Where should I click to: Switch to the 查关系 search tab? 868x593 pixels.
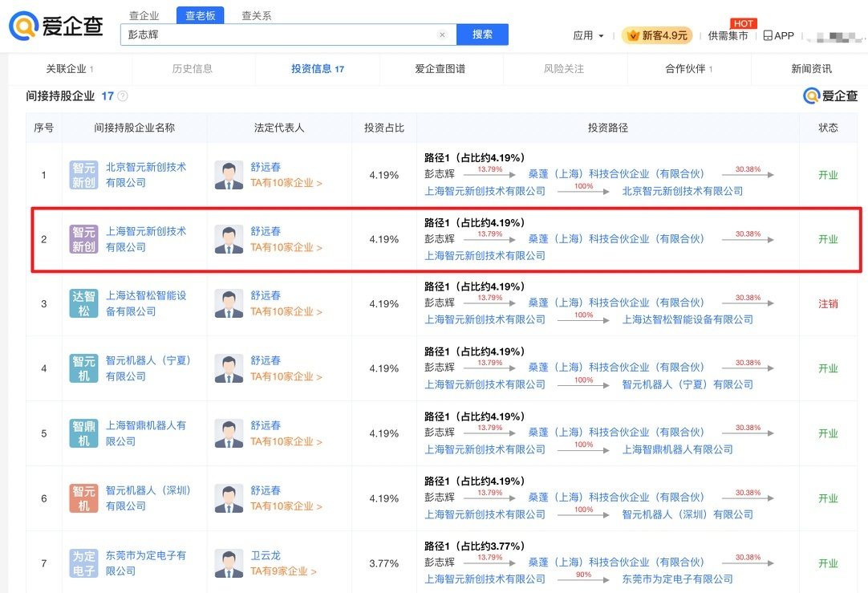256,15
